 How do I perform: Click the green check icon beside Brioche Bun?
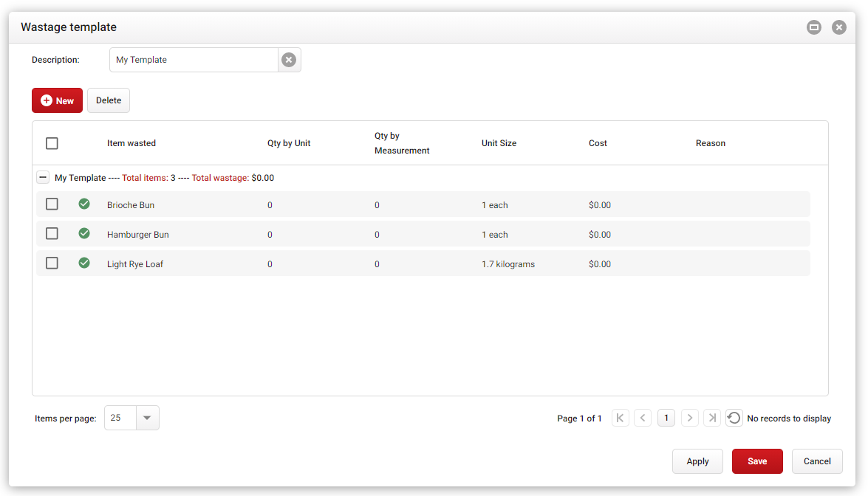[83, 204]
